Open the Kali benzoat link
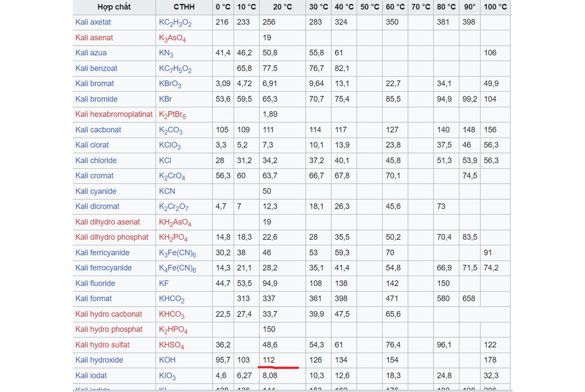This screenshot has height=392, width=585. (x=96, y=68)
